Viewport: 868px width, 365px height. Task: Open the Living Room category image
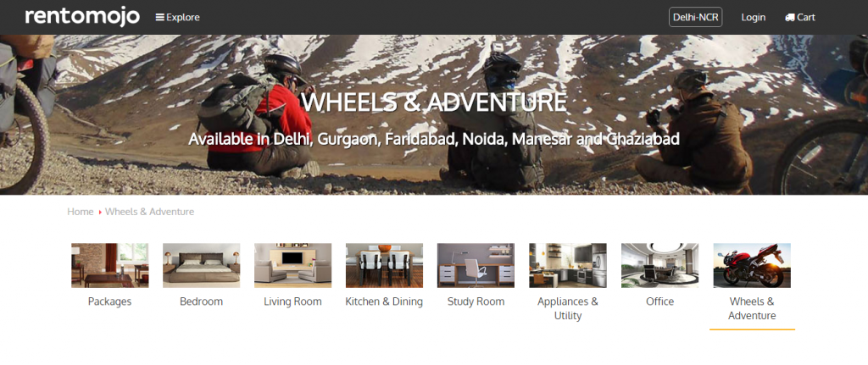(x=292, y=265)
